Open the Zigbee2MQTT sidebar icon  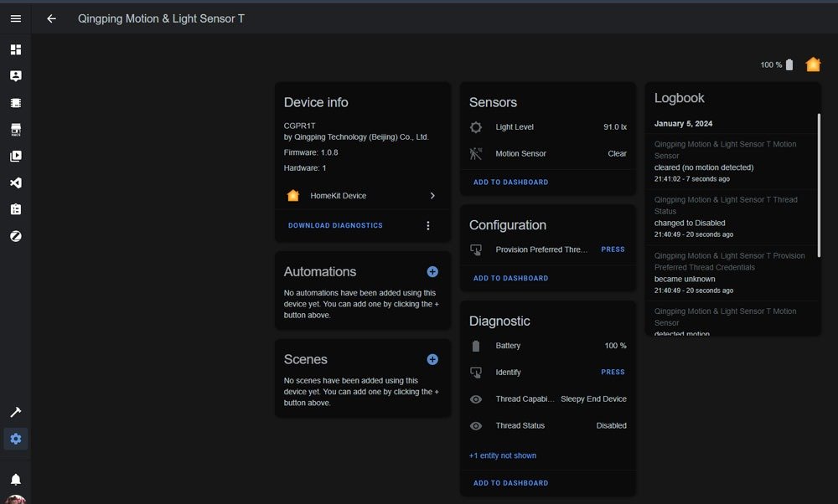[x=16, y=236]
